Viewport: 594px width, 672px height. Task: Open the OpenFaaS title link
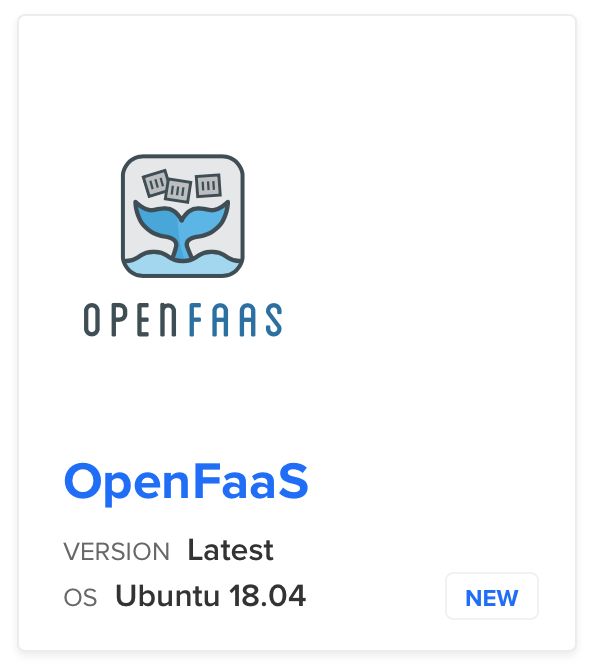point(186,482)
